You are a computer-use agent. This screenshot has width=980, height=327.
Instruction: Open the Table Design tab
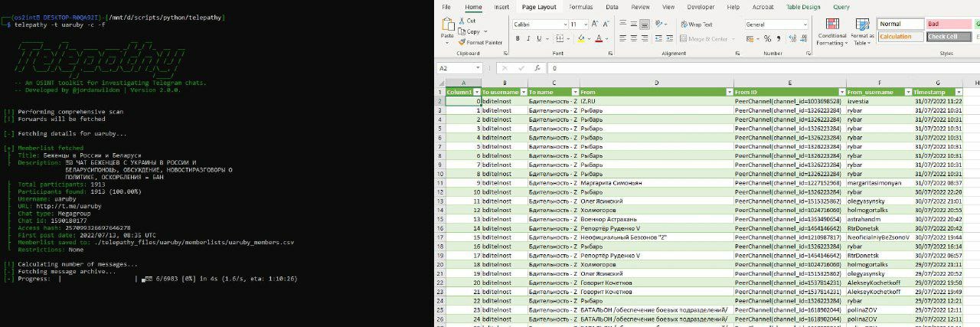point(802,7)
